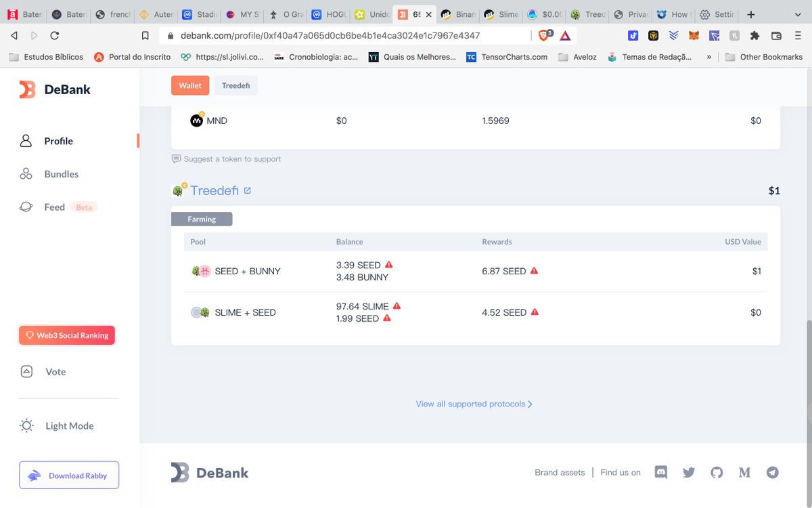Switch to the Settings browser tab
Screen dimensions: 812x508
(717, 14)
